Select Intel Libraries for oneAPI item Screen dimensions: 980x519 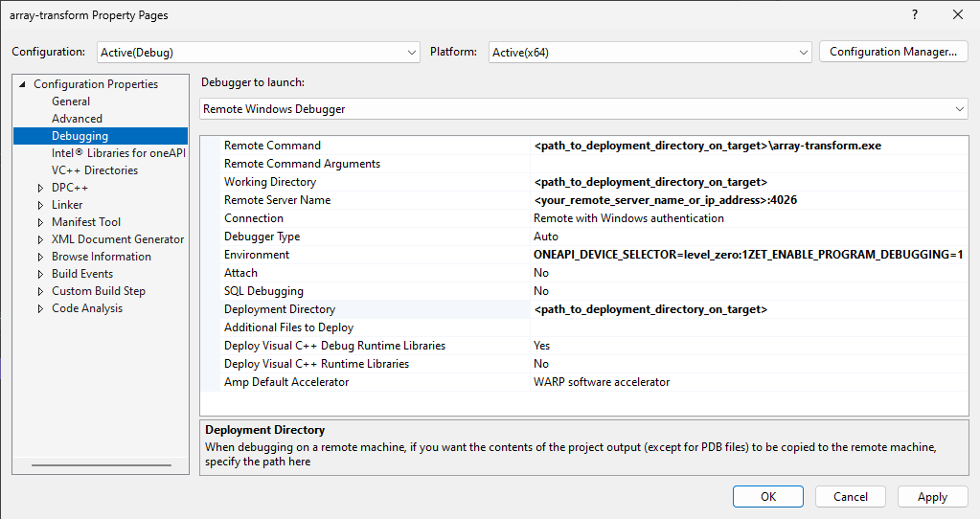pyautogui.click(x=118, y=153)
